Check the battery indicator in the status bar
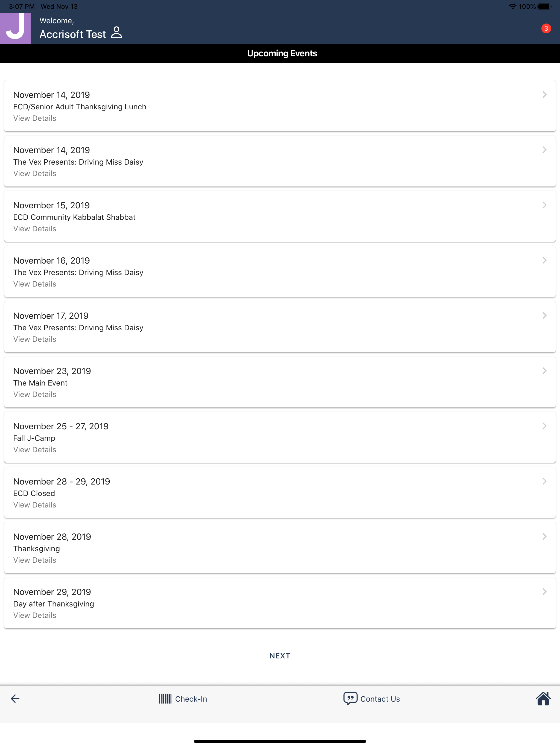The height and width of the screenshot is (747, 560). 544,6
